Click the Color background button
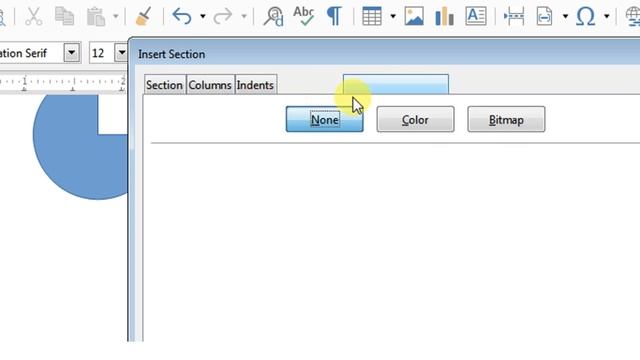Viewport: 640px width, 360px height. click(415, 119)
